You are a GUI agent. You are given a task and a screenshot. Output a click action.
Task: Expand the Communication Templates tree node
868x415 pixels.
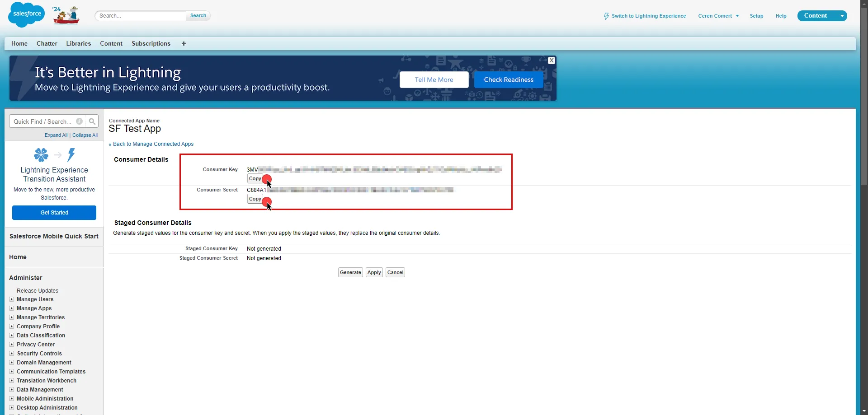(x=12, y=372)
